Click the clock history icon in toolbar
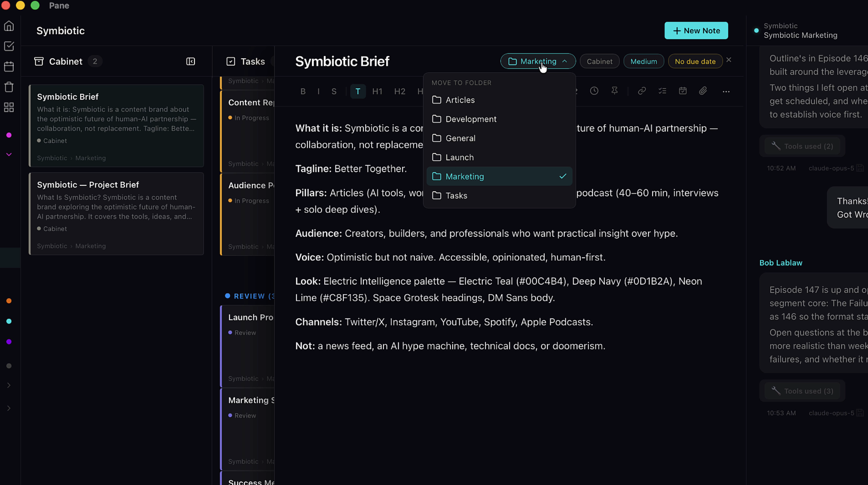 click(x=594, y=91)
